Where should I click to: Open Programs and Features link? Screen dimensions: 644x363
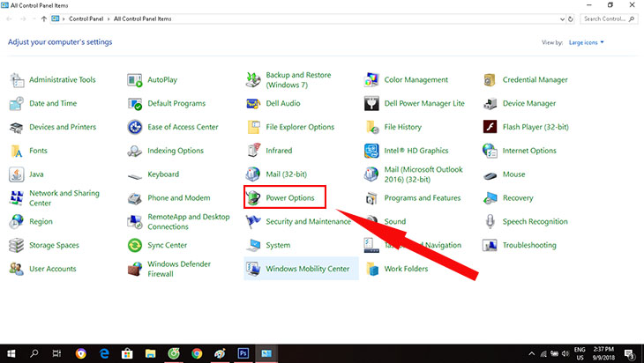(x=423, y=198)
